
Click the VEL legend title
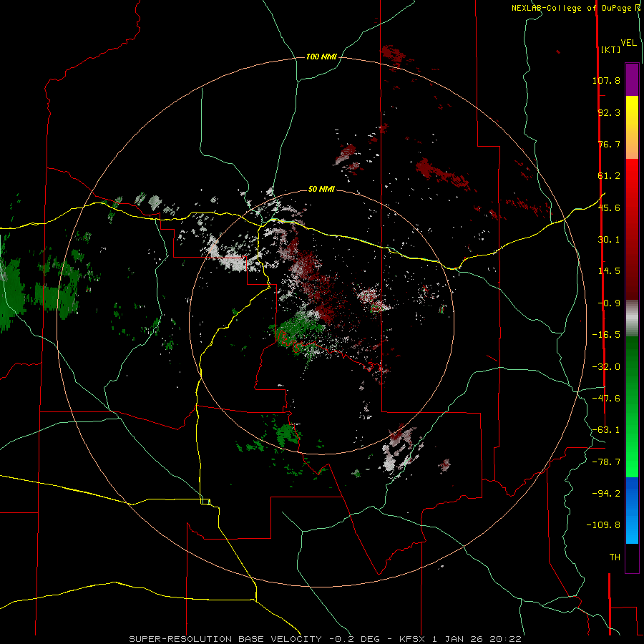tap(628, 43)
